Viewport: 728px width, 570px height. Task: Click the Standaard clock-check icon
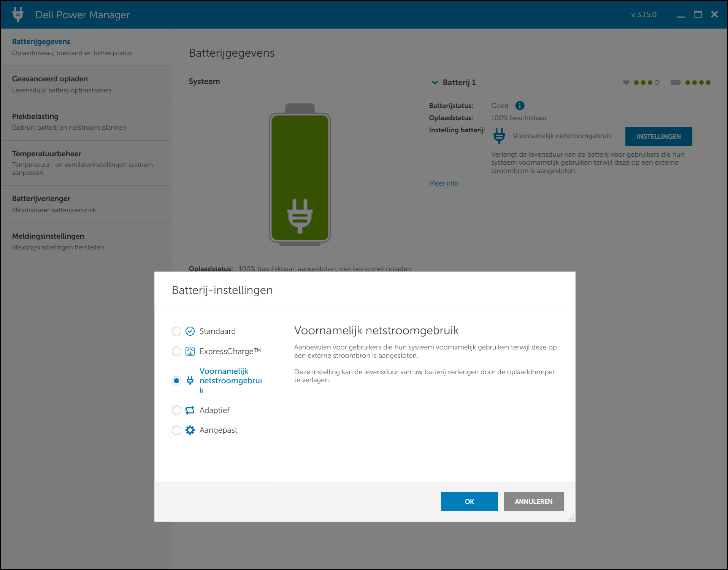pyautogui.click(x=190, y=331)
